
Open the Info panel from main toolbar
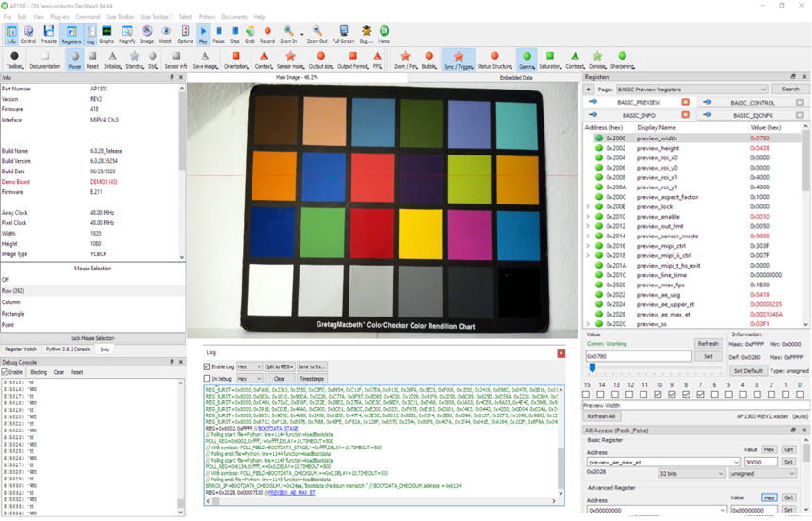pos(11,34)
